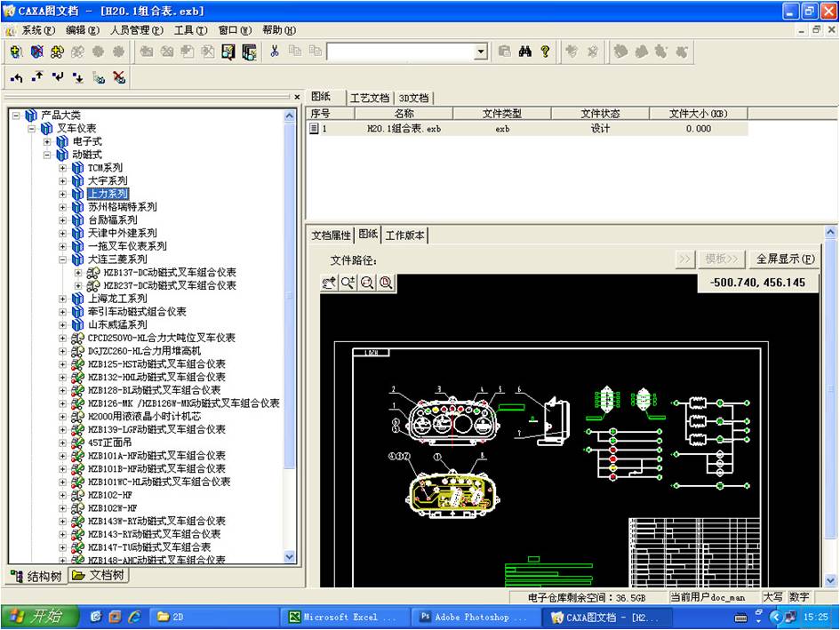Click the yellow linked-nodes toolbar icon
This screenshot has height=630, width=840.
pyautogui.click(x=57, y=52)
